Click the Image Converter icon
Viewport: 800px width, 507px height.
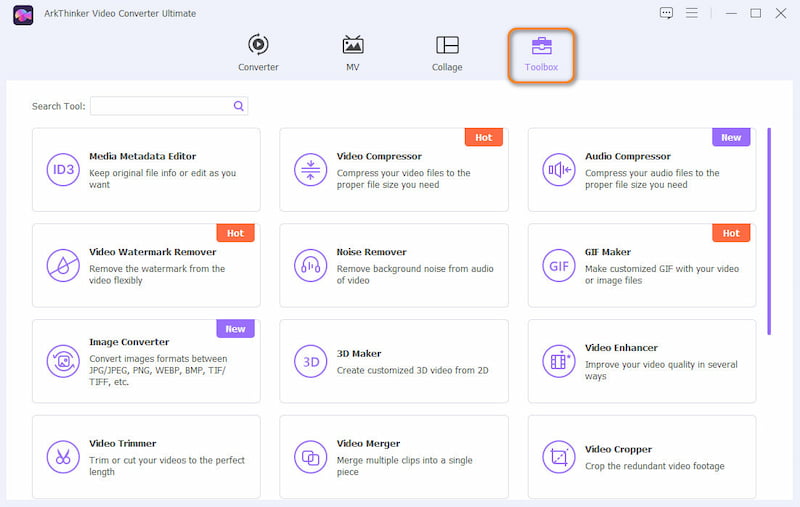click(x=63, y=362)
